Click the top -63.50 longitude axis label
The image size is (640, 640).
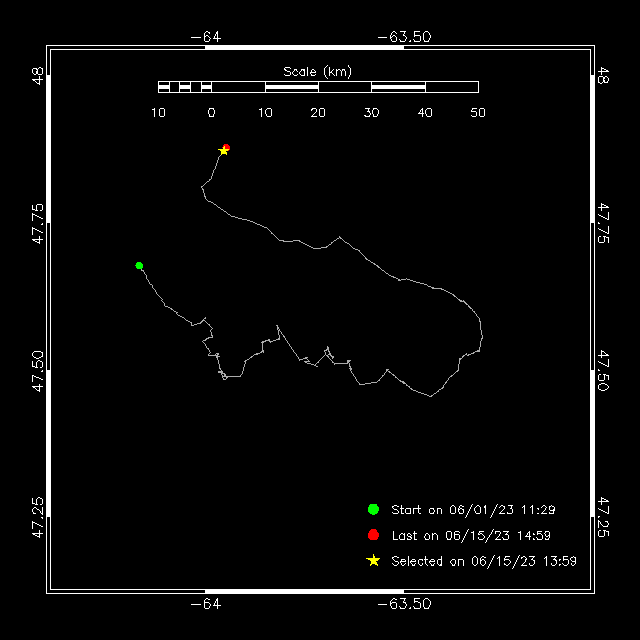tap(404, 37)
